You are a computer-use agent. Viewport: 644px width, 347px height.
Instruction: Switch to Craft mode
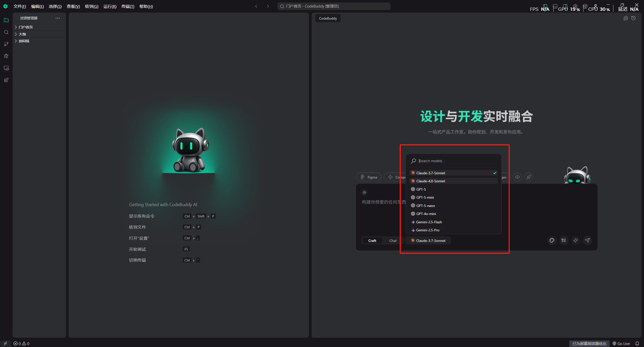[x=372, y=241]
